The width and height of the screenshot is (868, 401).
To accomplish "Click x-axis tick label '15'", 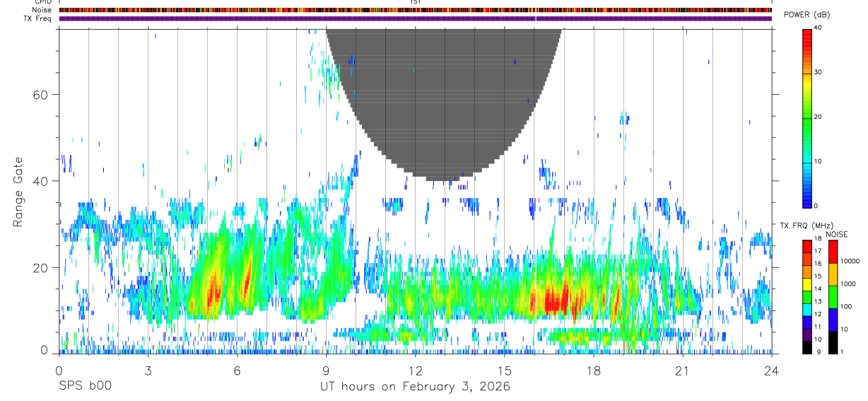I will click(504, 372).
